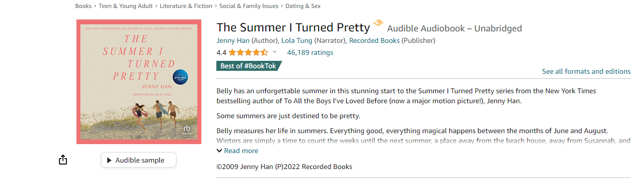The image size is (644, 181).
Task: Click the play triangle in the Audible sample button
Action: click(x=109, y=160)
